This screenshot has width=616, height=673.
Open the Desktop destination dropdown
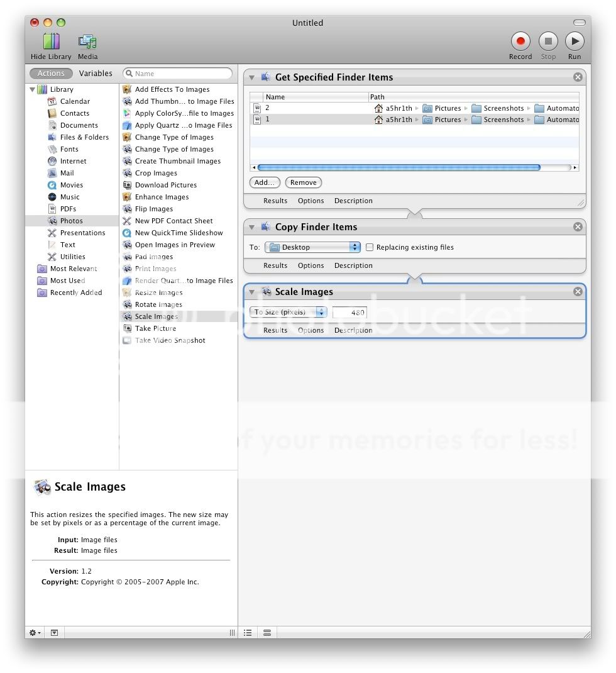pyautogui.click(x=312, y=247)
